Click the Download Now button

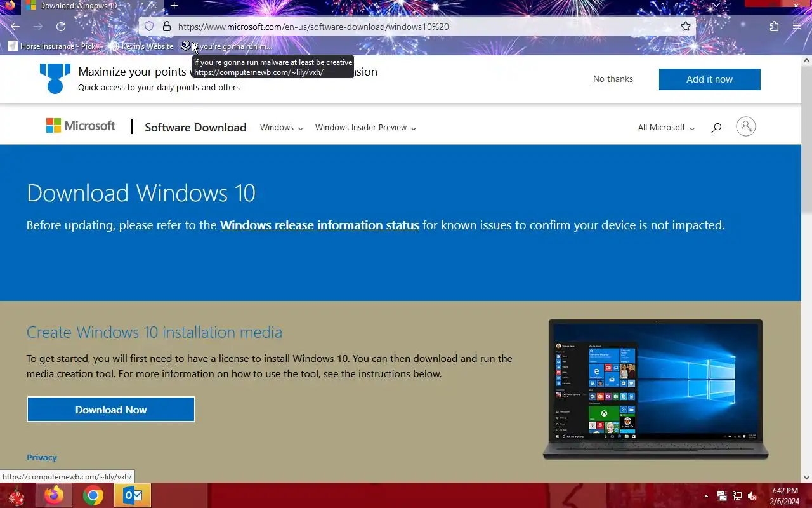pos(111,410)
